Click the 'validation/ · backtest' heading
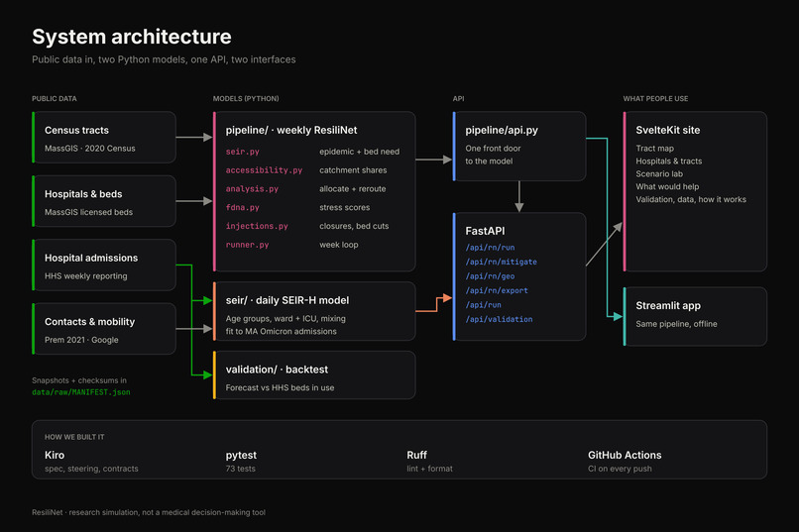This screenshot has height=532, width=799. pyautogui.click(x=277, y=370)
